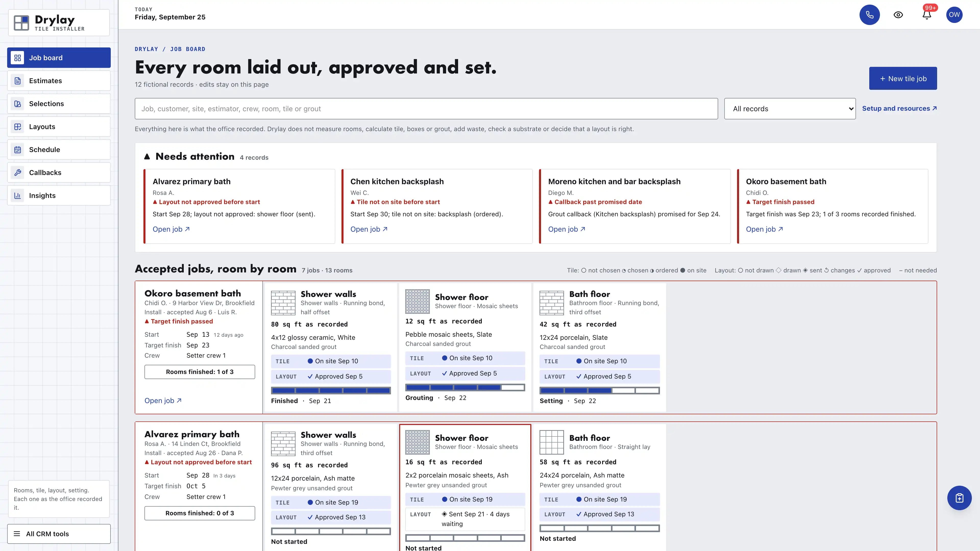Image resolution: width=980 pixels, height=551 pixels.
Task: Toggle the eye visibility icon in header
Action: [x=898, y=15]
